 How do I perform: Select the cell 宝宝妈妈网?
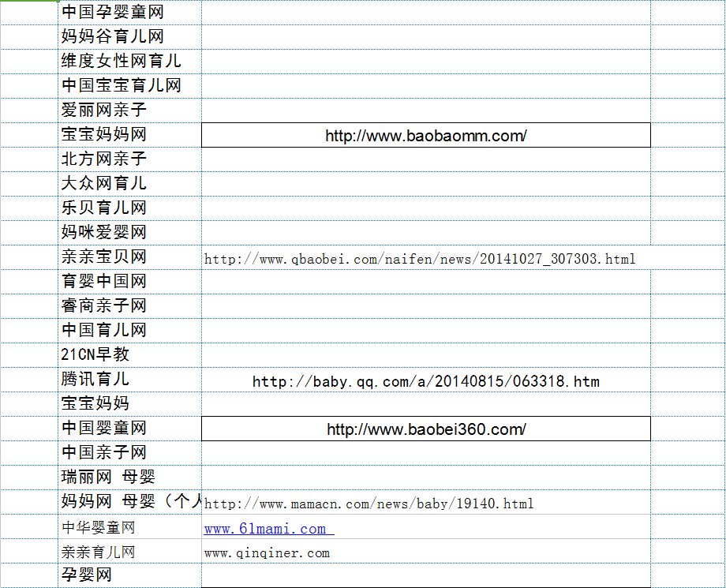tap(129, 135)
